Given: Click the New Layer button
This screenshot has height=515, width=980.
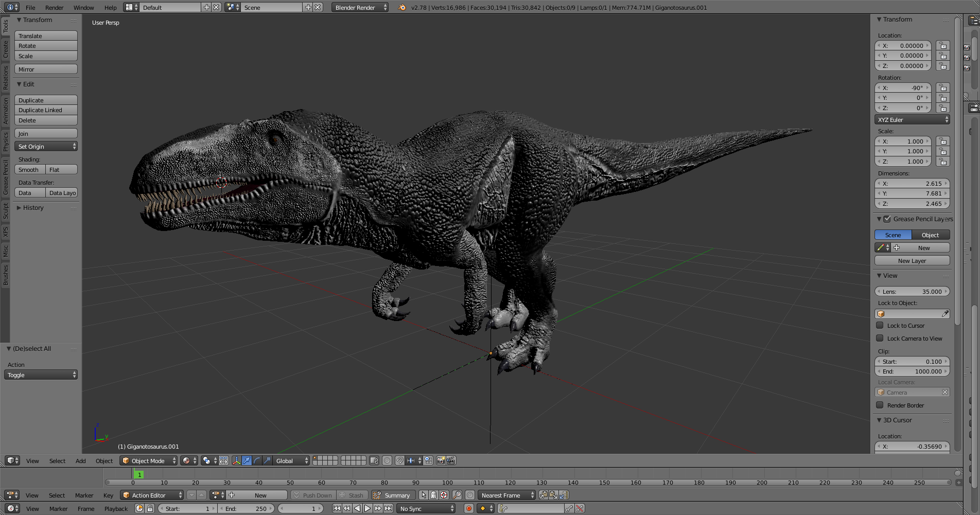Looking at the screenshot, I should click(912, 261).
